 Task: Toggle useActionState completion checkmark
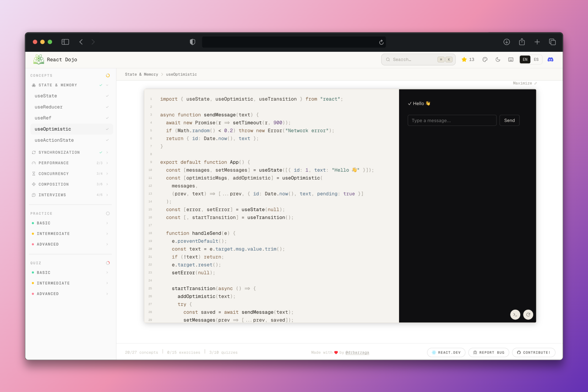[107, 140]
